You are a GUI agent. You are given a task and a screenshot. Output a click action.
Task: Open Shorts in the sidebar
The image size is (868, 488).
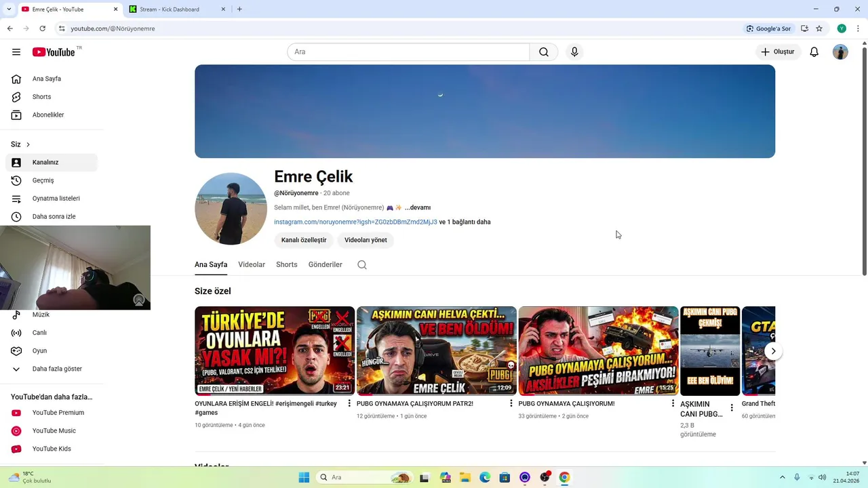(52, 97)
